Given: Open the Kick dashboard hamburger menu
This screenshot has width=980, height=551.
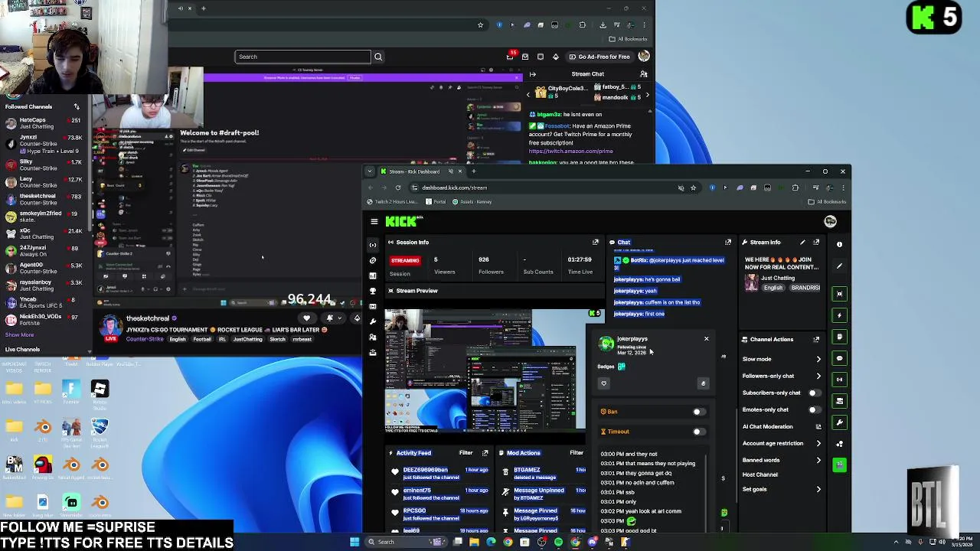Looking at the screenshot, I should pyautogui.click(x=374, y=221).
